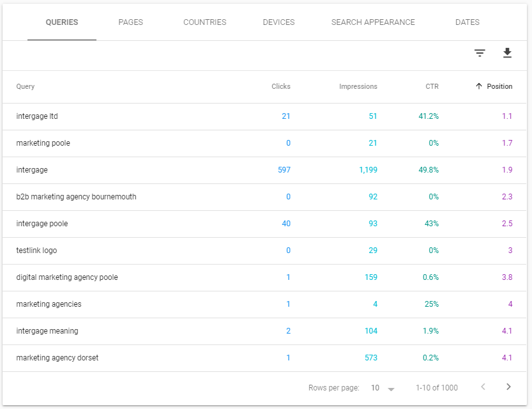This screenshot has width=532, height=409.
Task: Click the 29 impressions value
Action: pos(373,251)
